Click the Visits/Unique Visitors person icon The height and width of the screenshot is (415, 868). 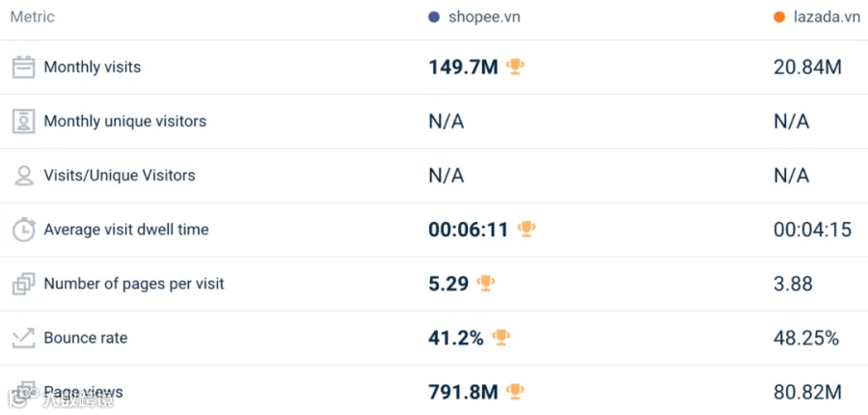[x=24, y=176]
